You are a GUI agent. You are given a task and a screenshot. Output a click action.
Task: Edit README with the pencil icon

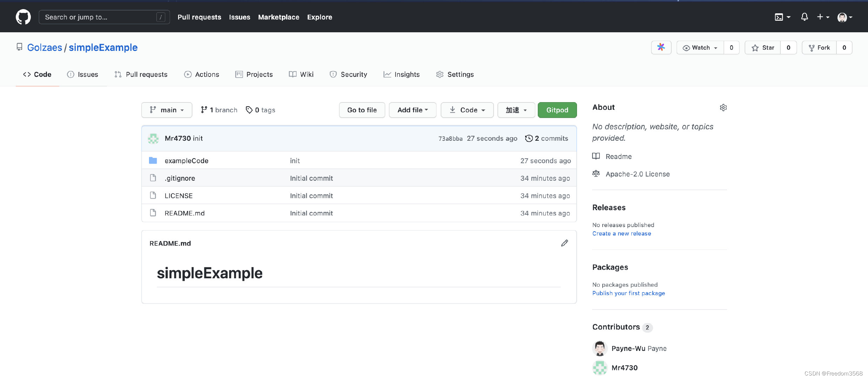pyautogui.click(x=564, y=243)
